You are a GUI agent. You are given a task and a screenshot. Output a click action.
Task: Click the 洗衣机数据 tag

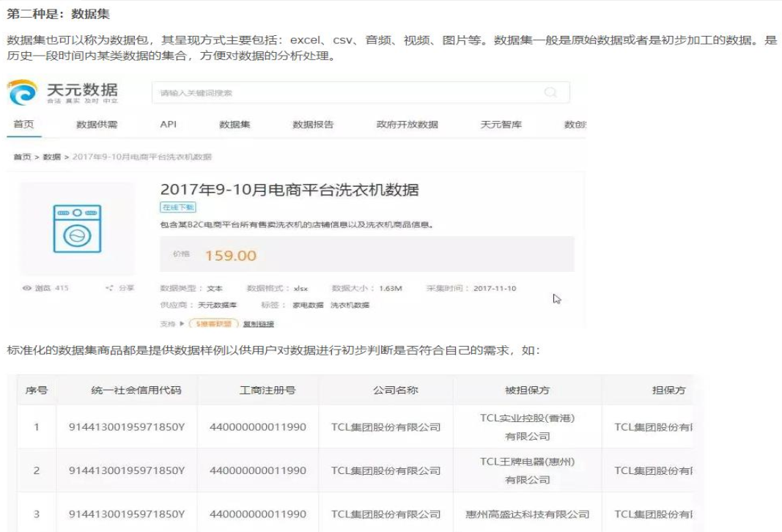click(350, 305)
